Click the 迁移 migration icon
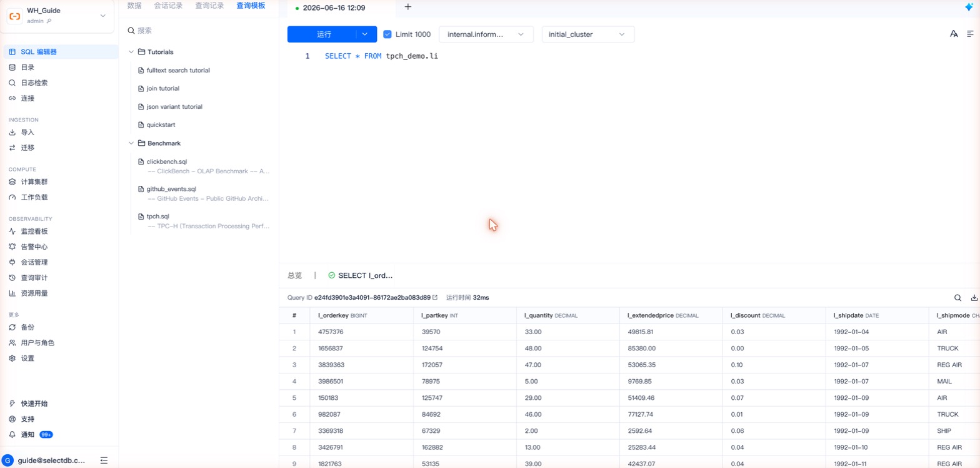The width and height of the screenshot is (980, 468). [12, 148]
